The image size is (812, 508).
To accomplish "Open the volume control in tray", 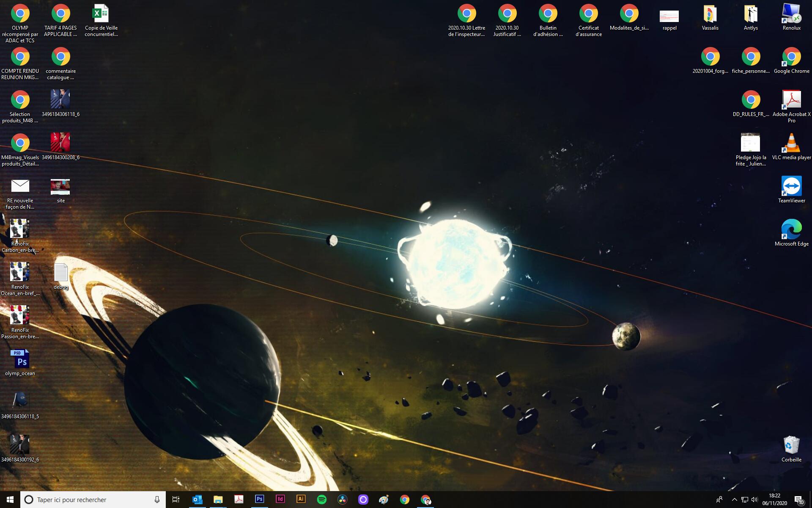I will click(x=754, y=500).
